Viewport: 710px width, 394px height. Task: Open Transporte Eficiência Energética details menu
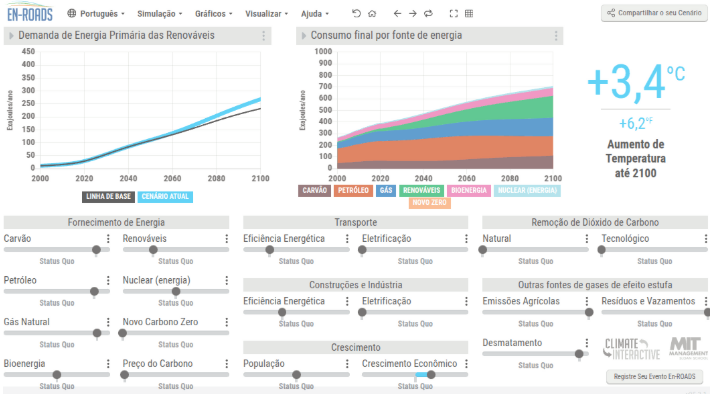click(x=347, y=239)
